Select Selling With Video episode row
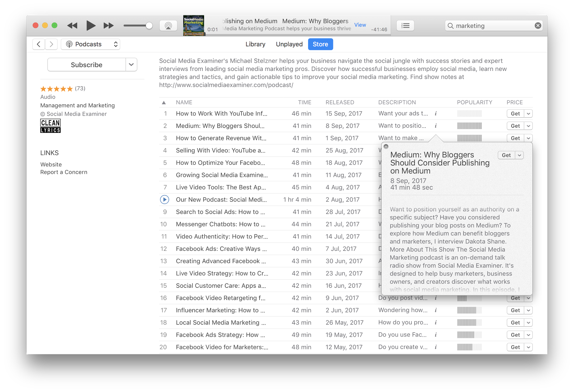574x392 pixels. (270, 150)
